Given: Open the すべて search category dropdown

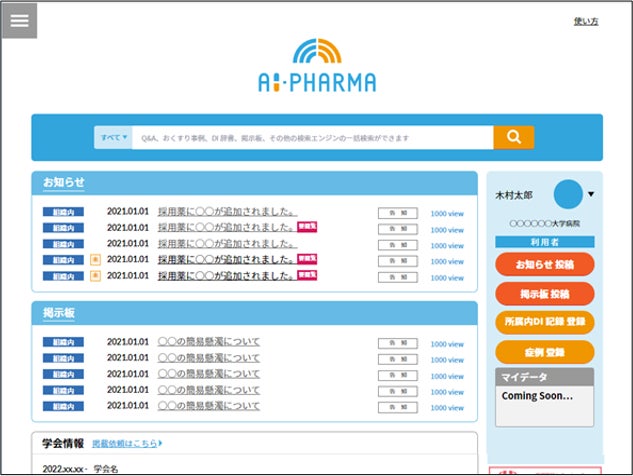Looking at the screenshot, I should tap(113, 137).
